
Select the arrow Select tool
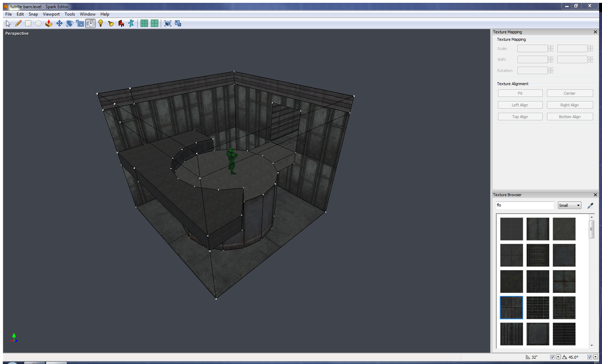(x=8, y=23)
